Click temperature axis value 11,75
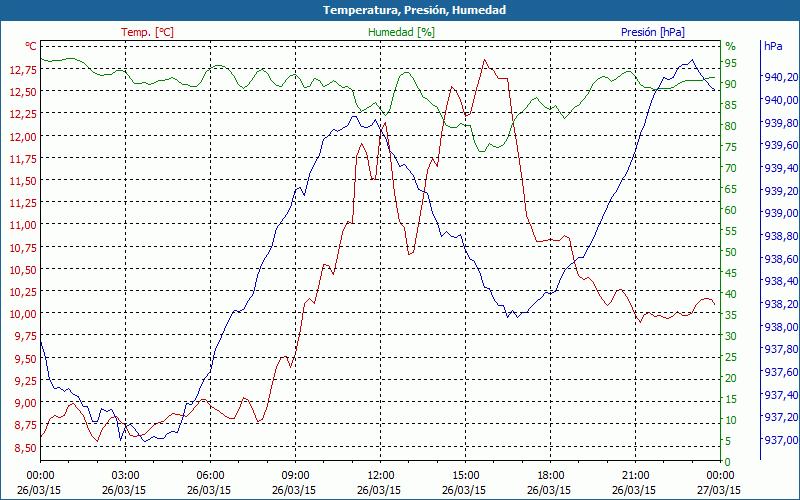Viewport: 800px width, 500px height. (x=23, y=159)
